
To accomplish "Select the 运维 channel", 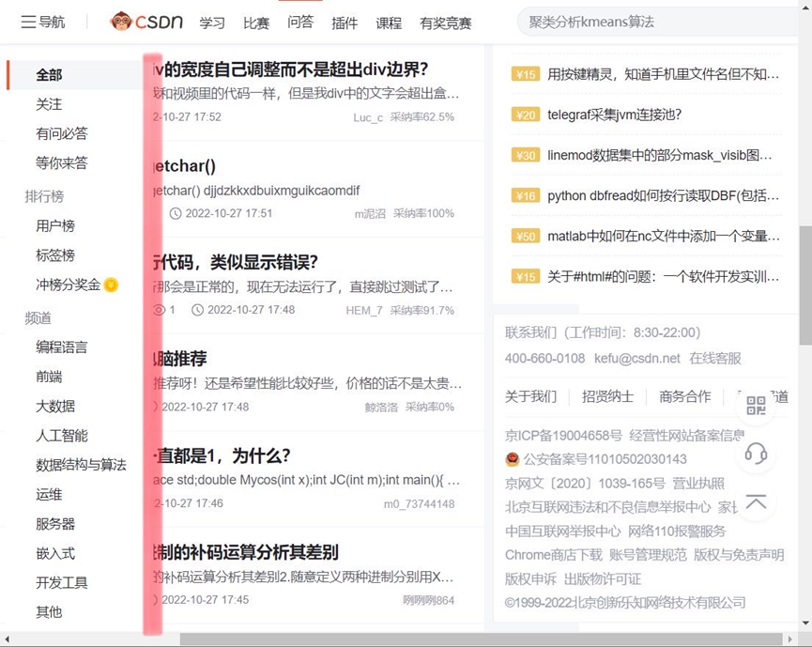I will tap(49, 494).
